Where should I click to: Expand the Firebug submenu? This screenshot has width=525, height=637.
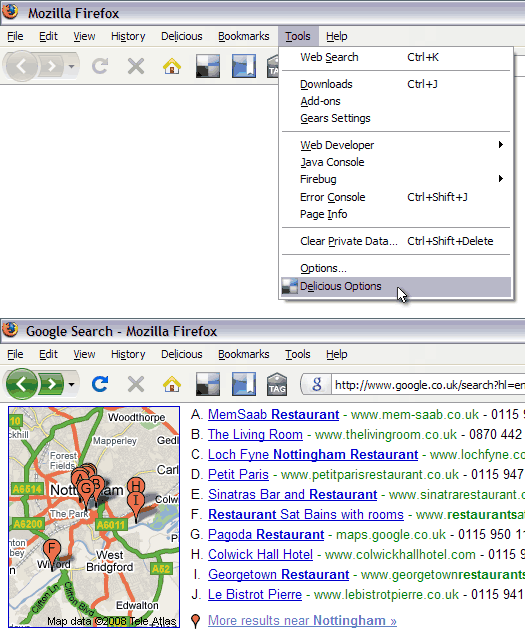coord(396,179)
